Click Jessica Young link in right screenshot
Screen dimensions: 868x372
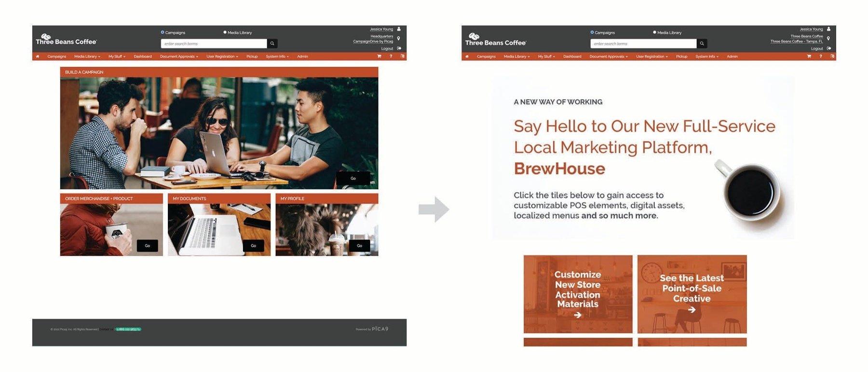pos(811,29)
